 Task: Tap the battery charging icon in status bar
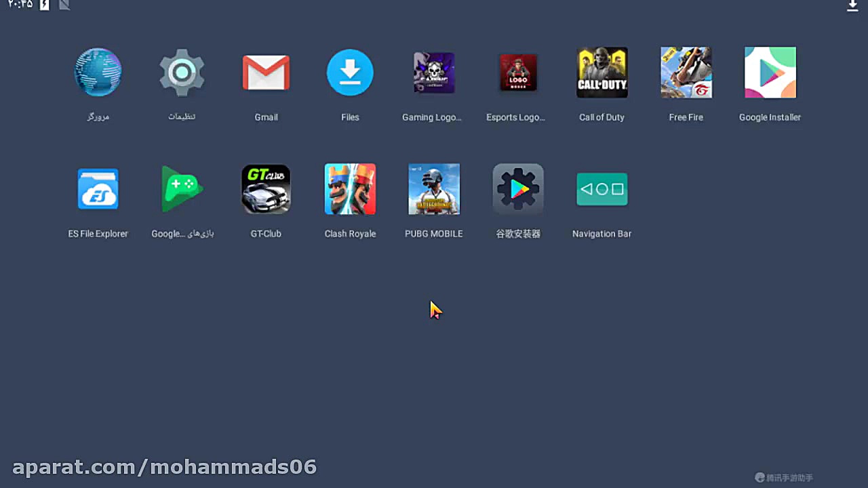coord(45,5)
